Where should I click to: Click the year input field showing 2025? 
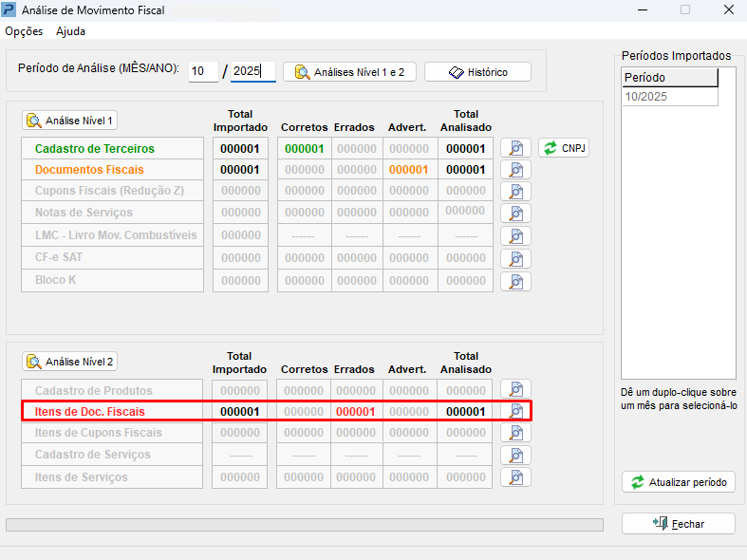click(252, 72)
